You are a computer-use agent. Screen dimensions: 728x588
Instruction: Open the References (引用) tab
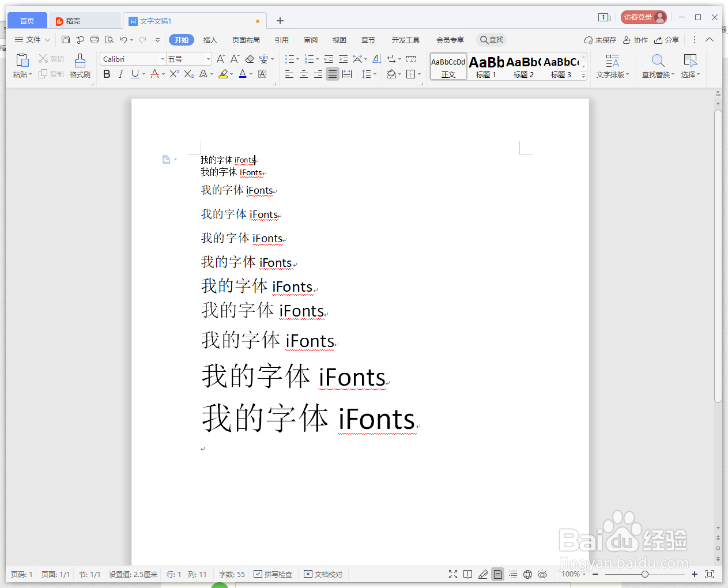(x=282, y=40)
